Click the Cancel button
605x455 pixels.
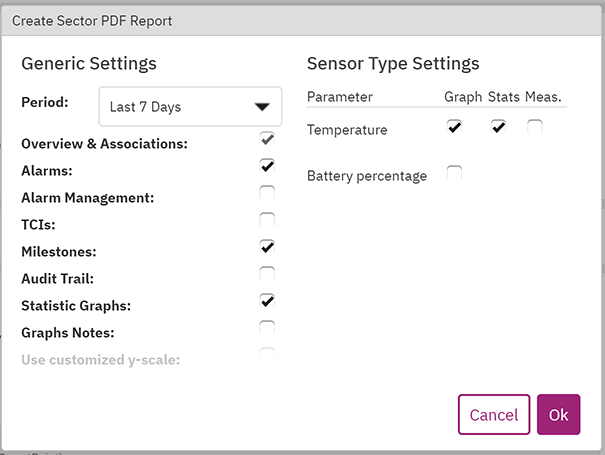[x=494, y=414]
